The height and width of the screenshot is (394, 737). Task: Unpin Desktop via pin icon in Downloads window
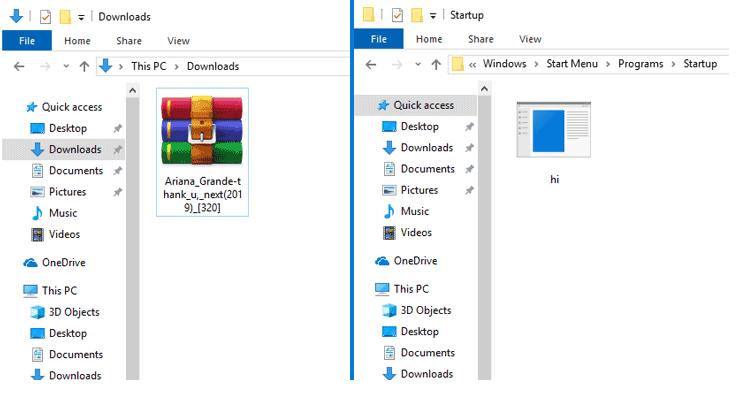tap(118, 128)
